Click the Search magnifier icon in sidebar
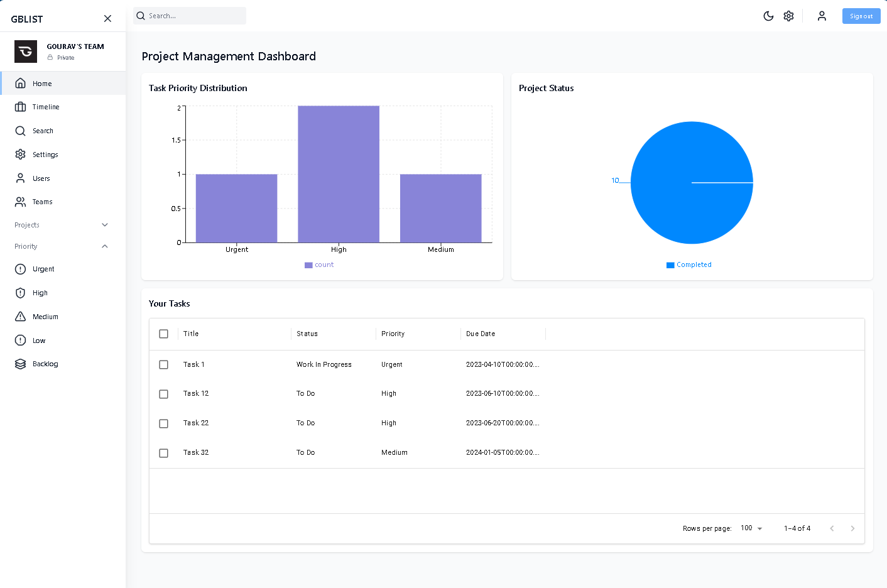The width and height of the screenshot is (887, 588). pos(20,131)
